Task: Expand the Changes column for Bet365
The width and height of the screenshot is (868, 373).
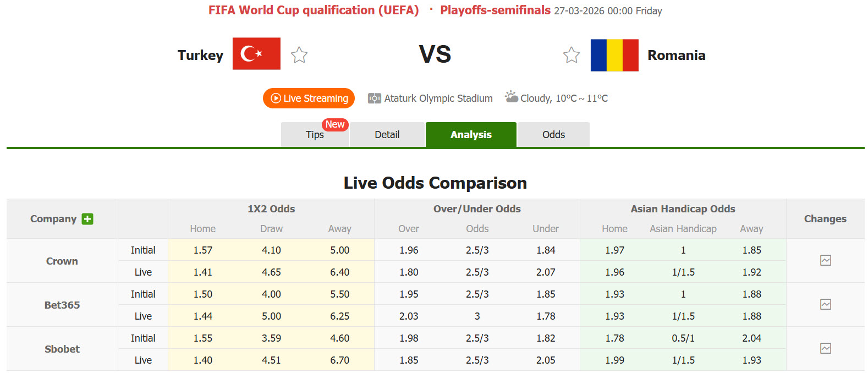Action: tap(825, 304)
